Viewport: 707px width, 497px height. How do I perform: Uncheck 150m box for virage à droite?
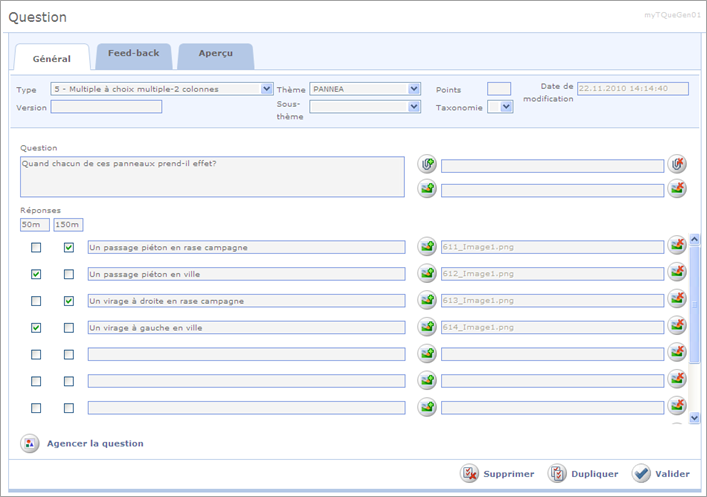[x=69, y=301]
